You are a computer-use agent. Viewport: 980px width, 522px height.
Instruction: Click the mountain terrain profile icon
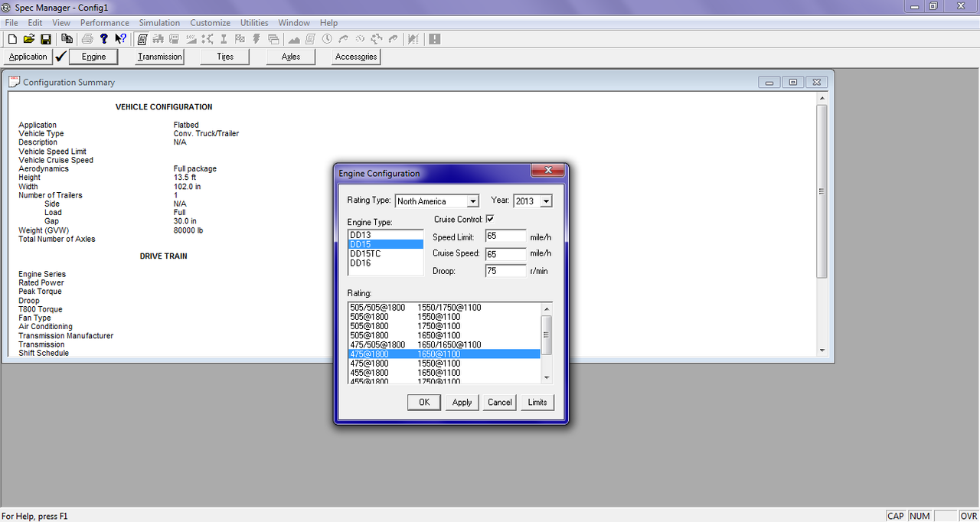click(x=294, y=39)
